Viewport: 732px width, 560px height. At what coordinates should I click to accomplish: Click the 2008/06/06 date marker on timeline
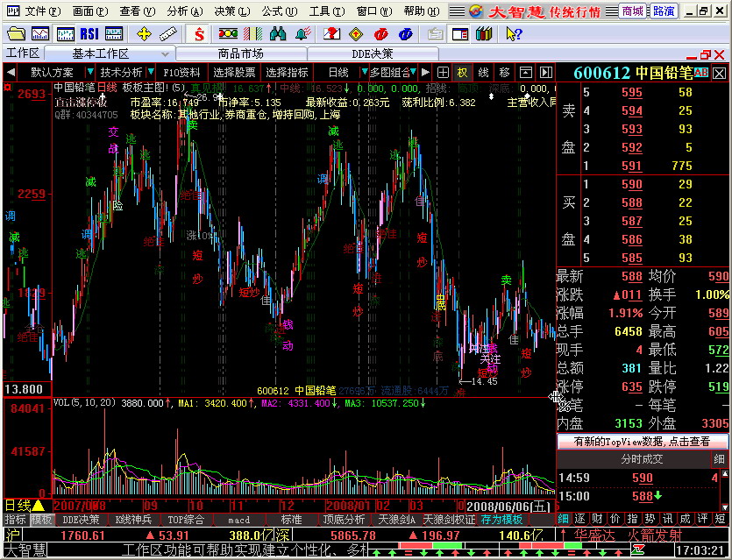click(x=508, y=507)
